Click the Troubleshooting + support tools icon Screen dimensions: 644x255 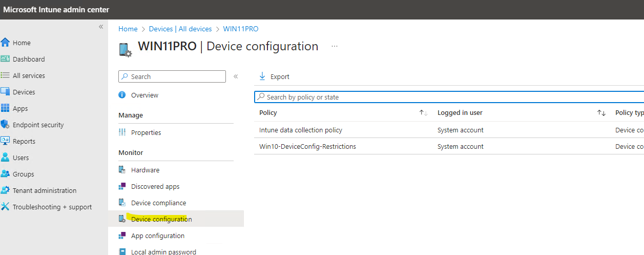[5, 207]
